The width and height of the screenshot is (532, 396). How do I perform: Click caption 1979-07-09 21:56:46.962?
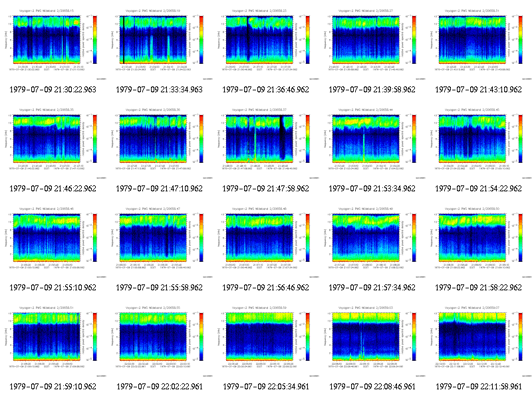[x=265, y=288]
